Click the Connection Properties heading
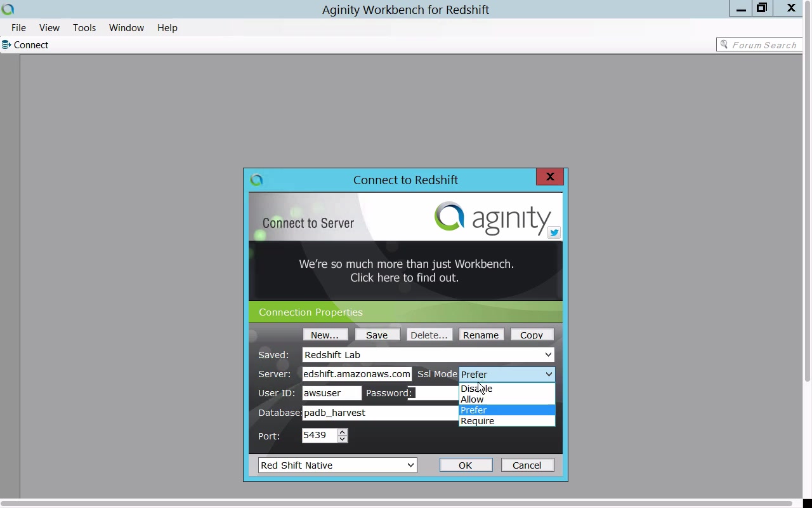Viewport: 812px width, 508px height. point(311,312)
